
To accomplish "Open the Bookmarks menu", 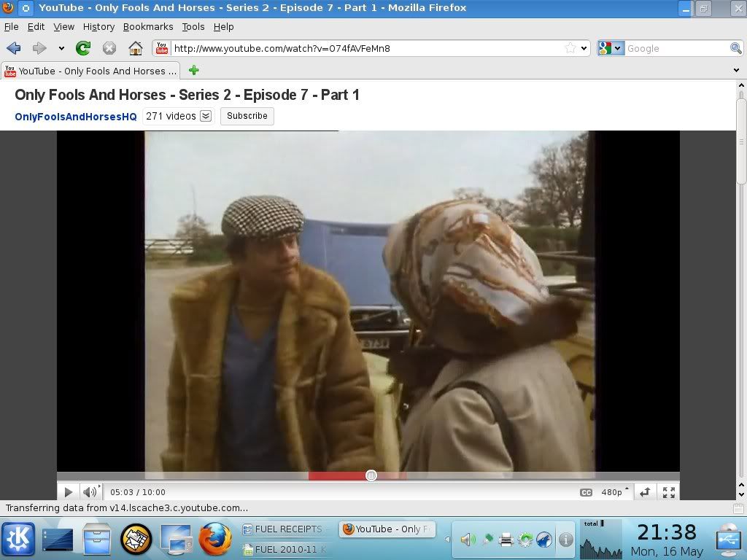I will point(148,27).
